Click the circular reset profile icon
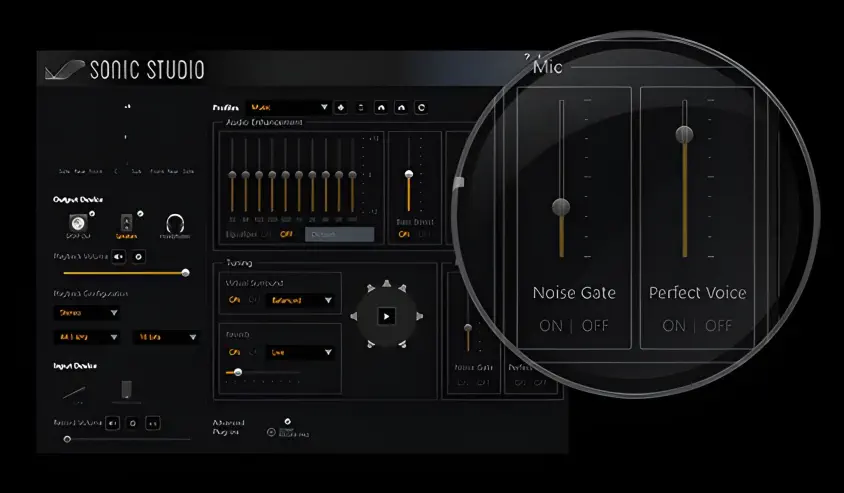 click(421, 108)
